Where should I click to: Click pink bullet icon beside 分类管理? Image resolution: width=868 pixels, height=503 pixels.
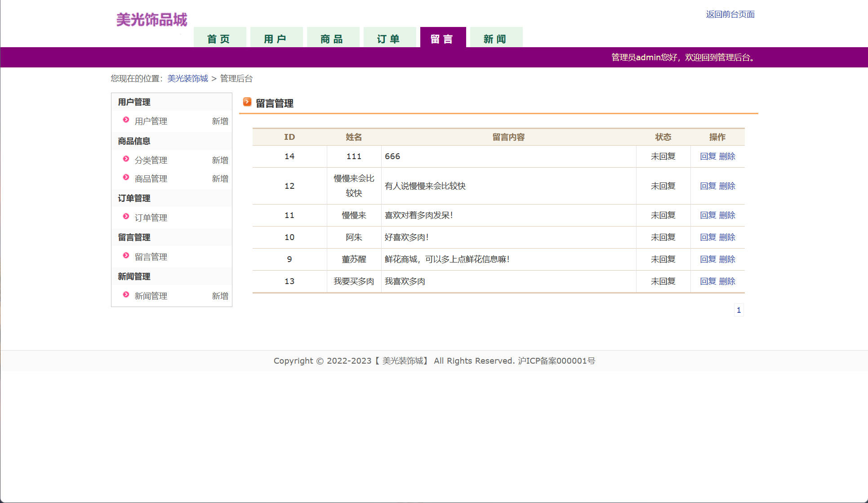pyautogui.click(x=126, y=159)
